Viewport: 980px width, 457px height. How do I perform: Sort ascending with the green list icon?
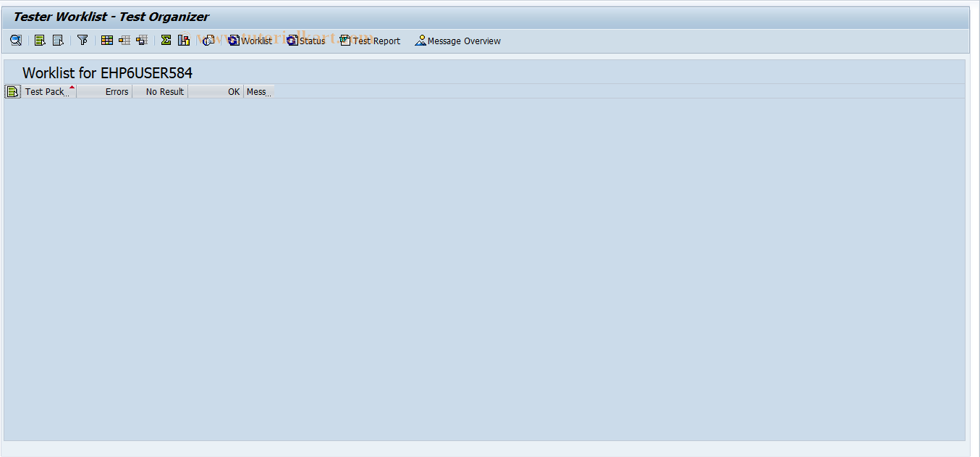40,41
